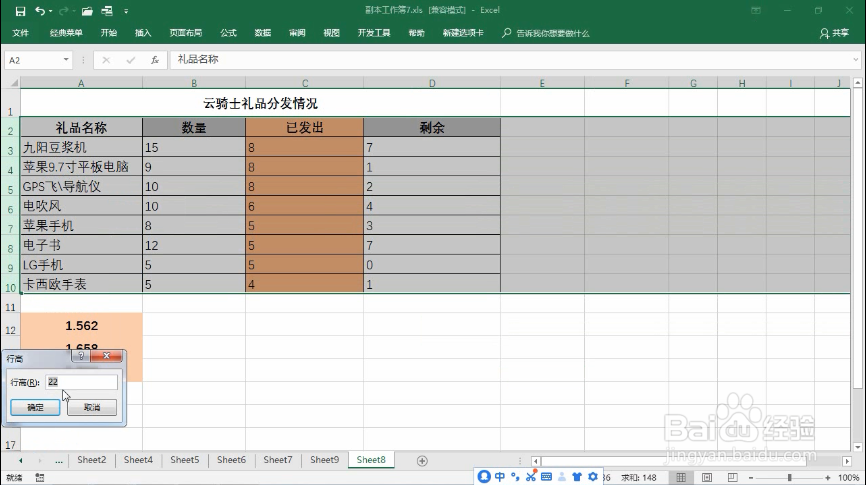Click the previous sheet navigation arrow

[x=20, y=461]
